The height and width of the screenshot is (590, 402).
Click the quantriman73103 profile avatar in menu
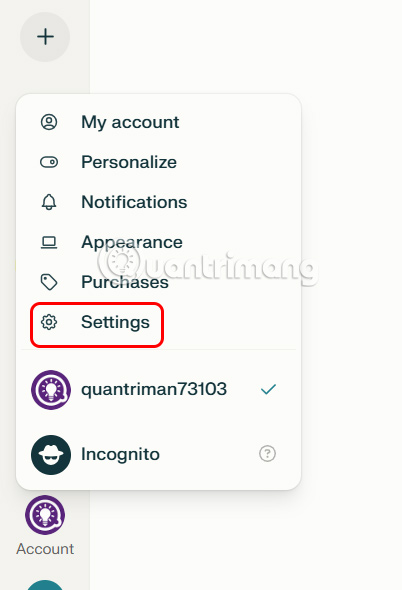(x=51, y=389)
